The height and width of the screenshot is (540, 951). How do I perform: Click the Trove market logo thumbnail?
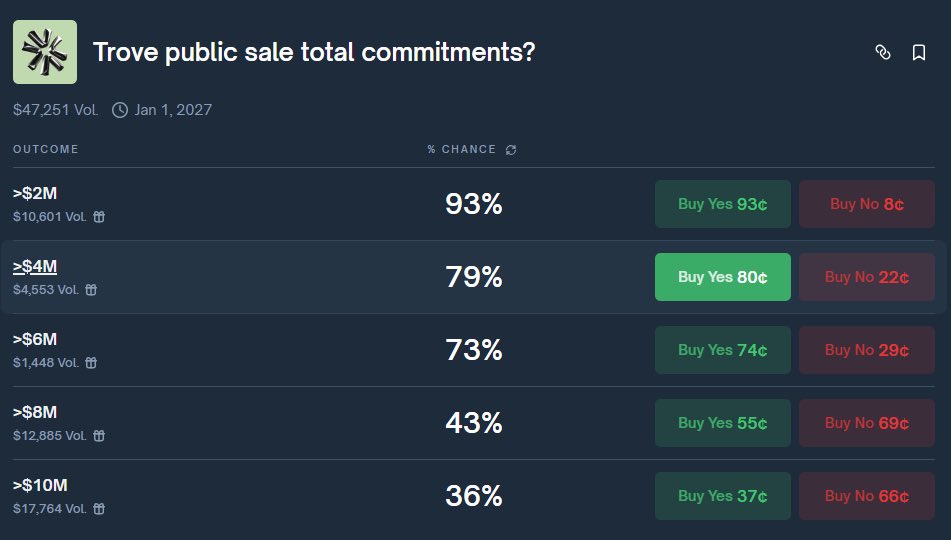click(45, 52)
